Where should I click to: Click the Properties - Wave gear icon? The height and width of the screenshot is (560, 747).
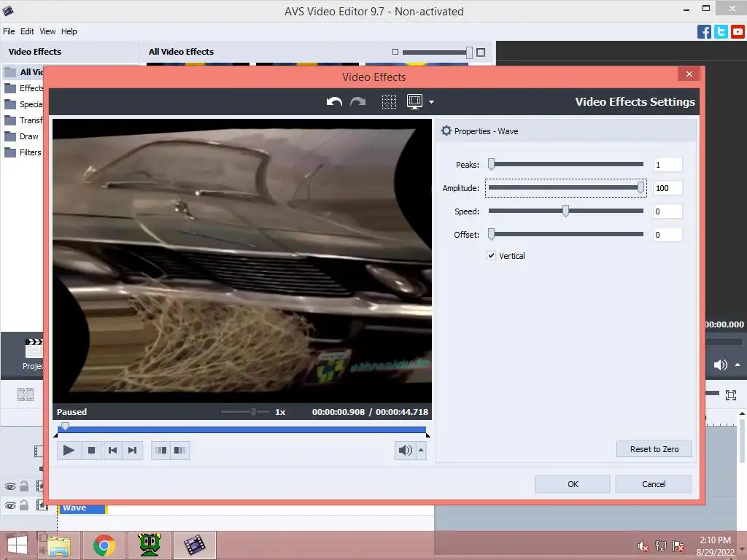click(x=446, y=131)
